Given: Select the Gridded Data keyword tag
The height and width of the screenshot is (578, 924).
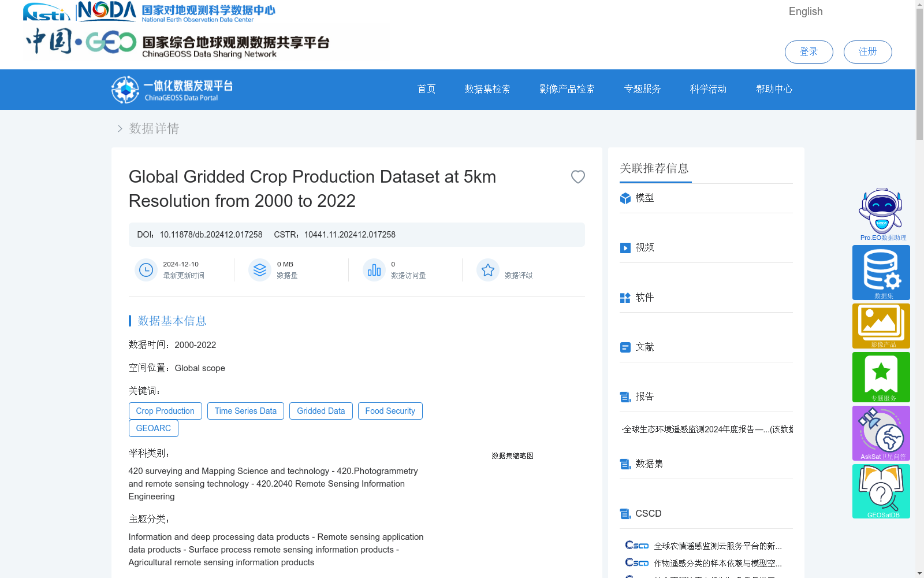Looking at the screenshot, I should point(321,411).
